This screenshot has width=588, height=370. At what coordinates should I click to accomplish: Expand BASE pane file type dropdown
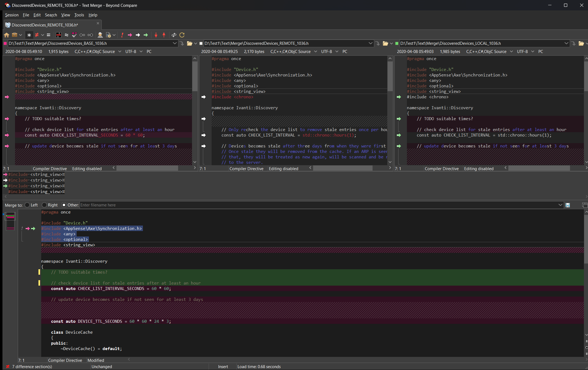click(119, 51)
